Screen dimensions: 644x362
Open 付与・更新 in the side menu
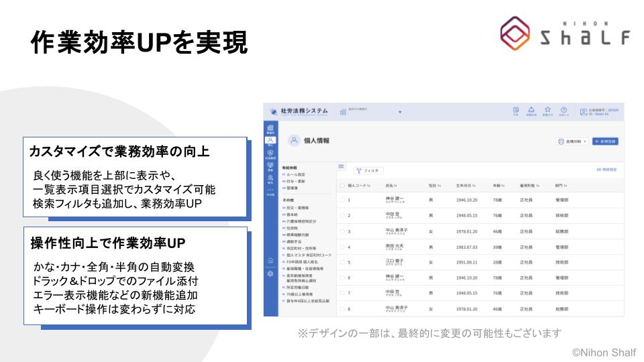[296, 181]
